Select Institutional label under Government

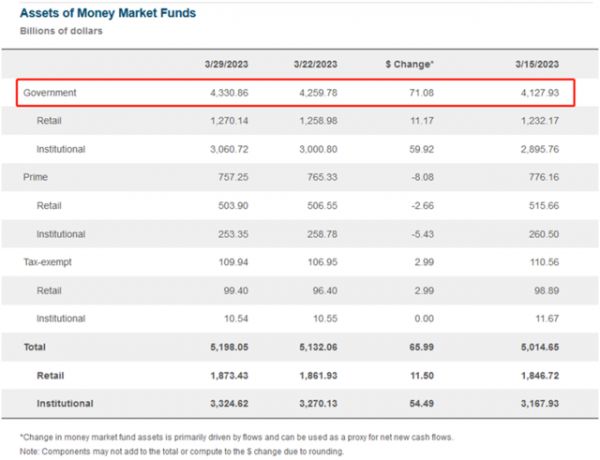pos(60,149)
